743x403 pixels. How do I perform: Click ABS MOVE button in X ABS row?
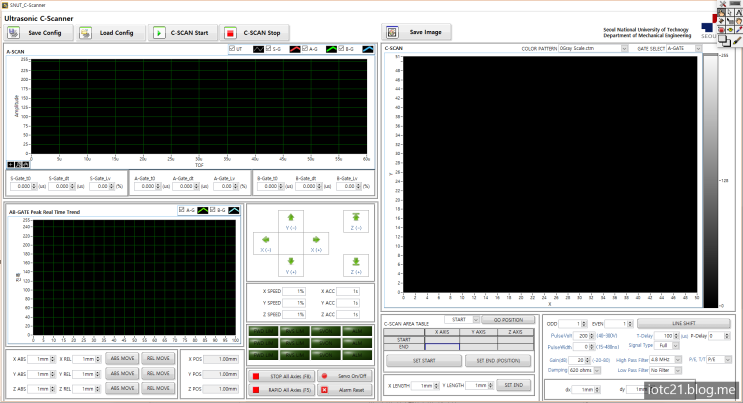point(122,358)
